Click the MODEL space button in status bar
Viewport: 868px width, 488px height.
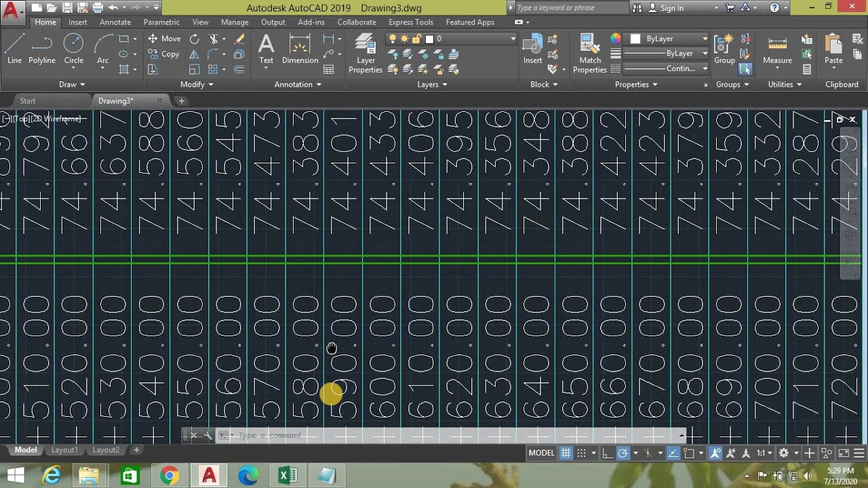(x=541, y=453)
